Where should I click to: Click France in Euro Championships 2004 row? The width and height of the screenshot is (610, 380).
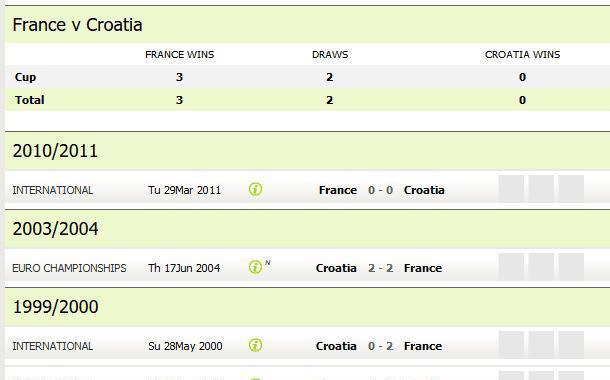point(423,268)
